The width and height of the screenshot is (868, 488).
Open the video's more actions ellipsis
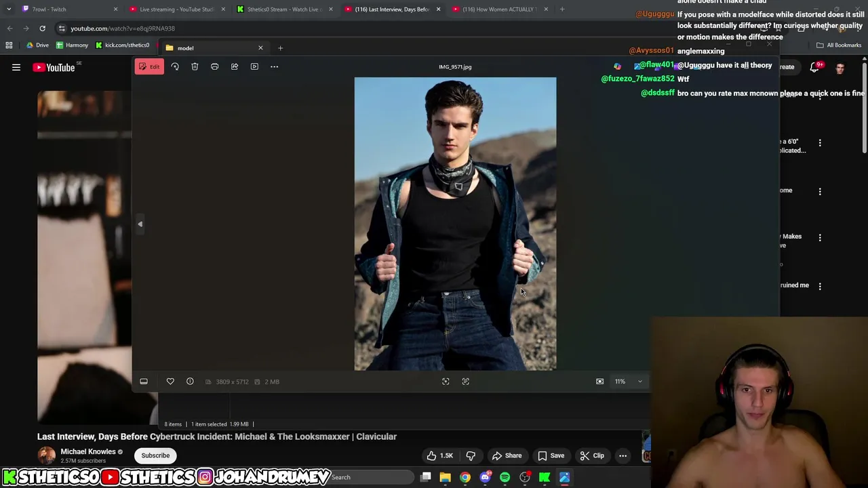coord(623,455)
